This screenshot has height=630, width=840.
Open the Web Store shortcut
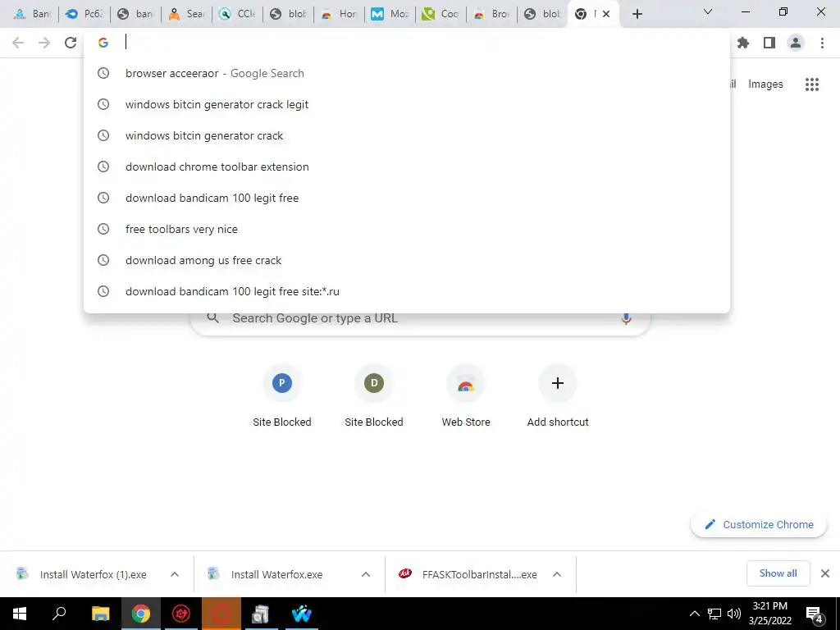click(x=466, y=396)
